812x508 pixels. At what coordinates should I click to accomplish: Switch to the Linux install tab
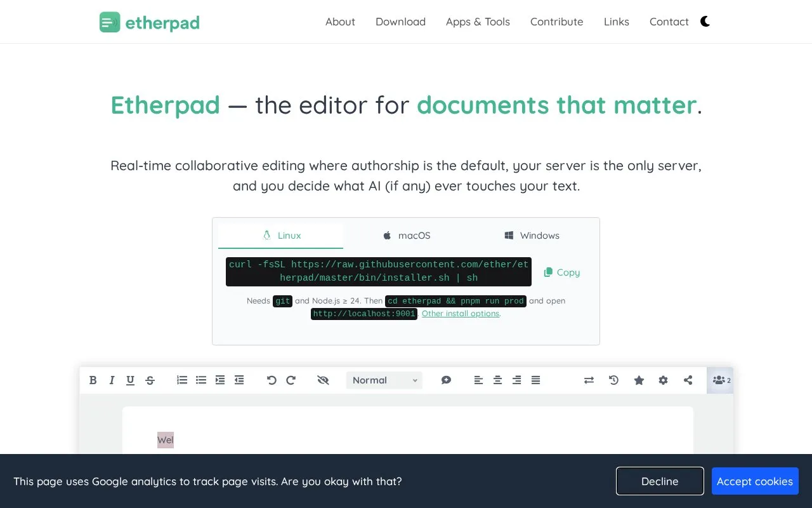[281, 236]
